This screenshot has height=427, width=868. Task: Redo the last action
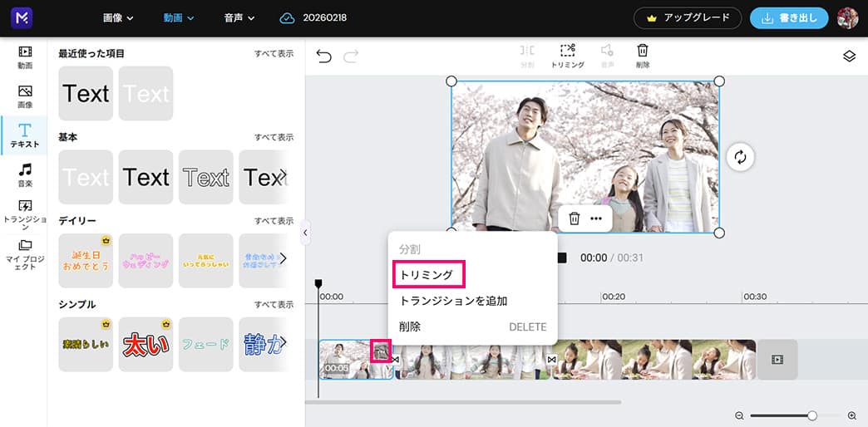click(x=351, y=56)
